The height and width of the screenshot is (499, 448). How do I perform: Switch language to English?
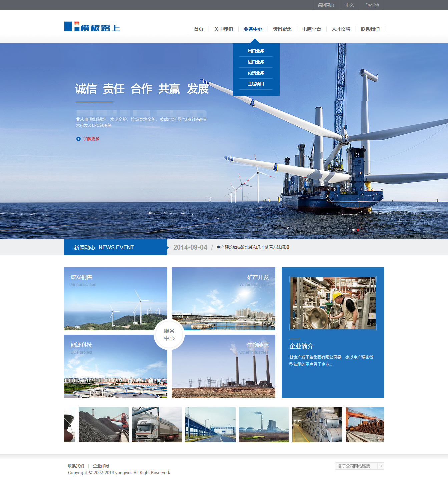click(x=372, y=5)
